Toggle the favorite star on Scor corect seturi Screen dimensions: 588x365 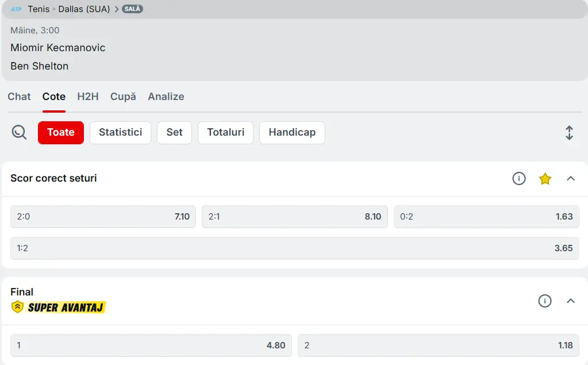pyautogui.click(x=544, y=179)
